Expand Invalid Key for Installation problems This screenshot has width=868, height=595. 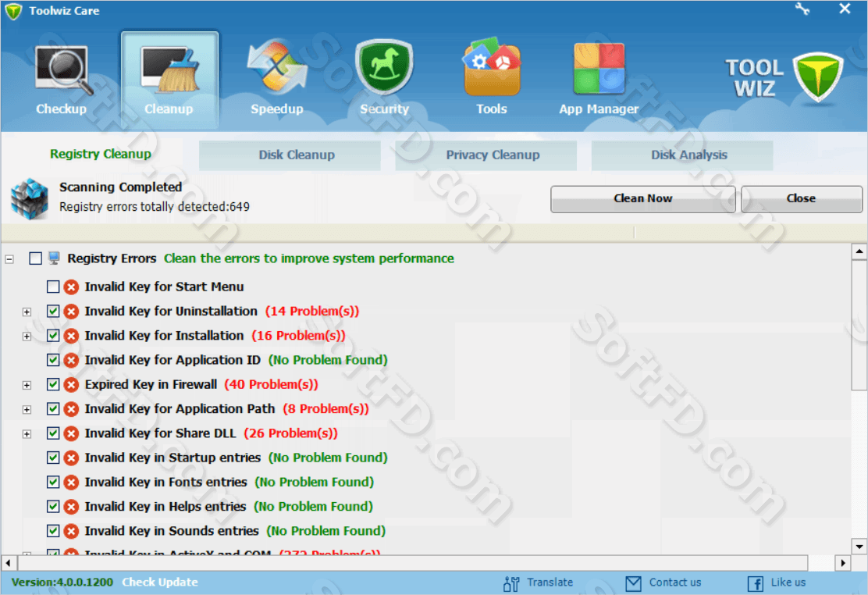tap(27, 337)
